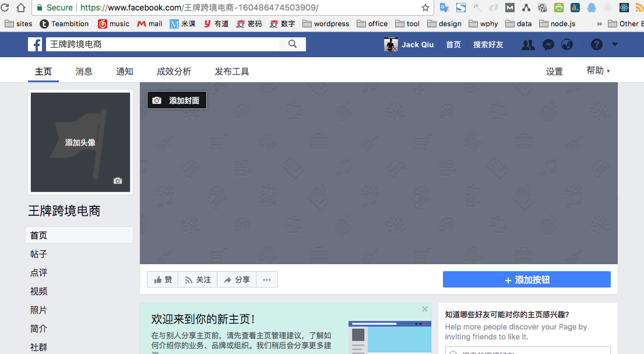The image size is (644, 354).
Task: Open Jack Qiu profile link
Action: click(x=417, y=44)
